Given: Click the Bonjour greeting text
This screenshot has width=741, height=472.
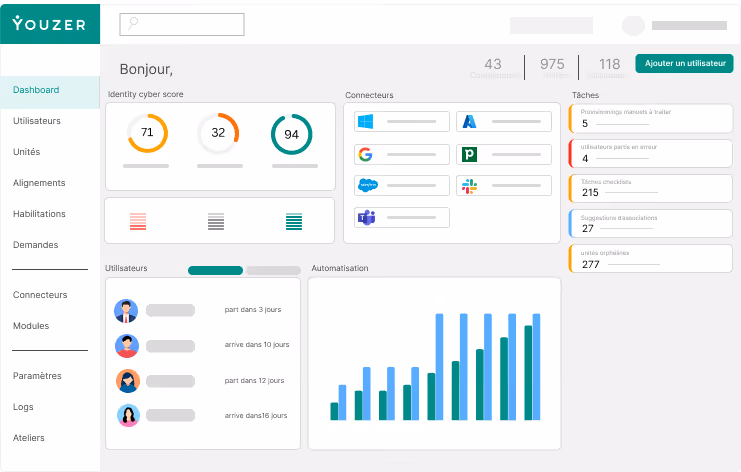Looking at the screenshot, I should tap(146, 69).
